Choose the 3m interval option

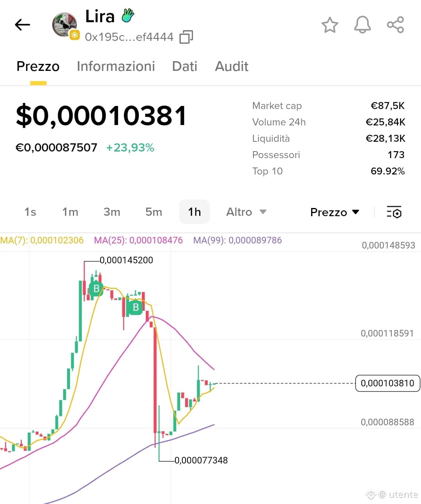[x=112, y=212]
